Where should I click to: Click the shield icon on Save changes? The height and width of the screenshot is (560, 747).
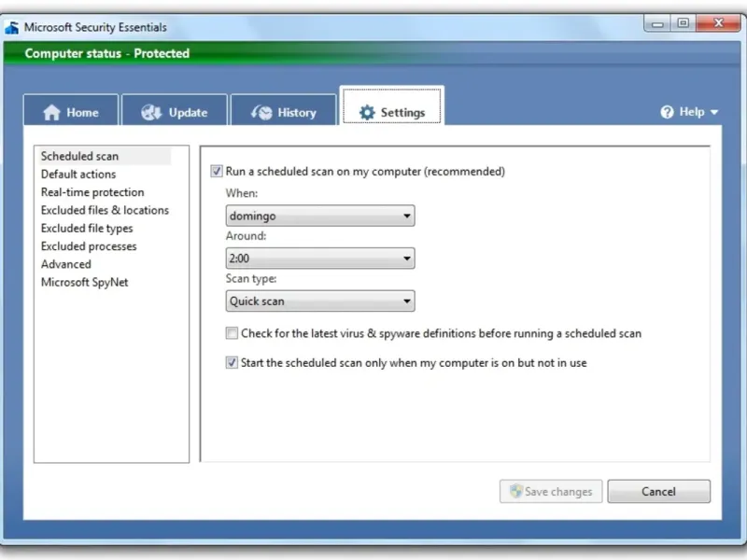pos(515,491)
